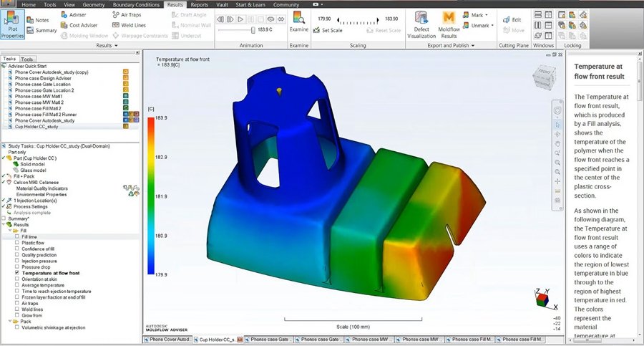Select Celcon M90 Celanese material
The image size is (644, 346).
click(36, 182)
